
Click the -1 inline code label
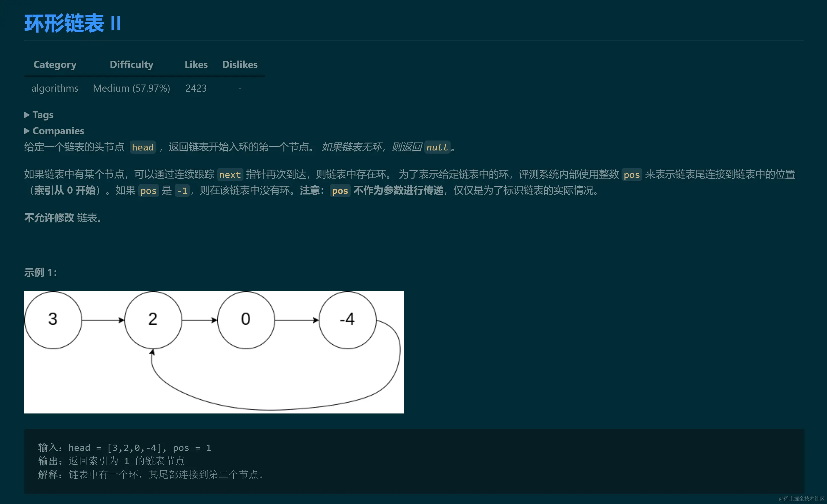(x=182, y=191)
